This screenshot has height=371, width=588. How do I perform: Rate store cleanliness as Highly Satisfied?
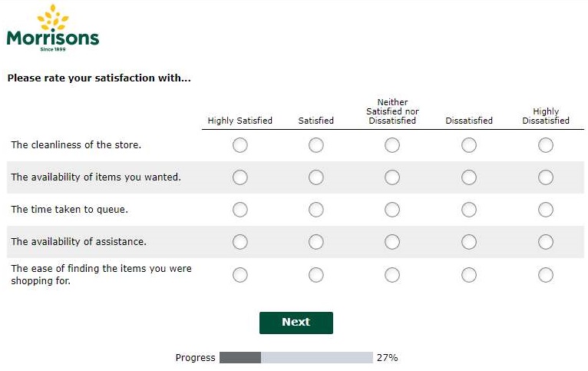pyautogui.click(x=240, y=145)
